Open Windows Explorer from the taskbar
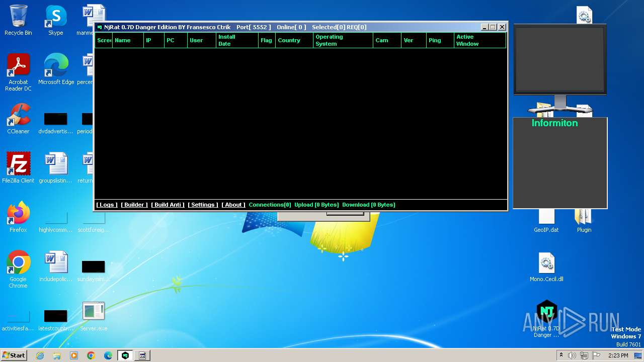The width and height of the screenshot is (644, 362). click(x=57, y=355)
